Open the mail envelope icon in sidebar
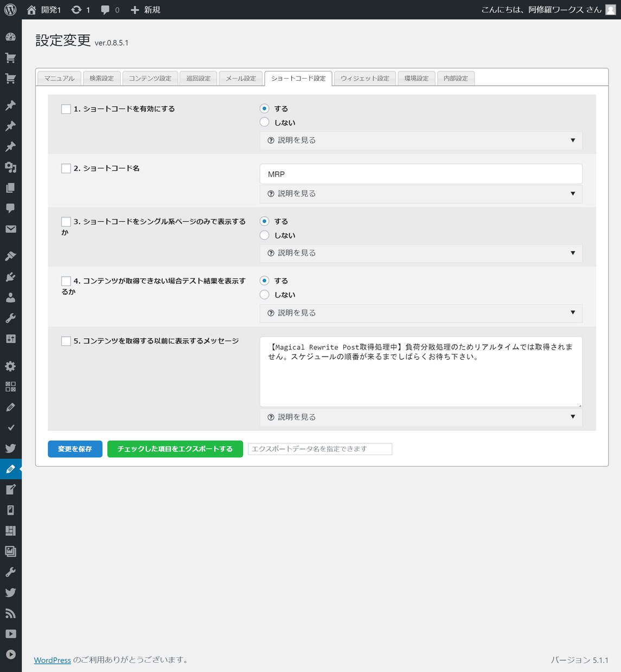Screen dimensions: 621x672 point(10,229)
